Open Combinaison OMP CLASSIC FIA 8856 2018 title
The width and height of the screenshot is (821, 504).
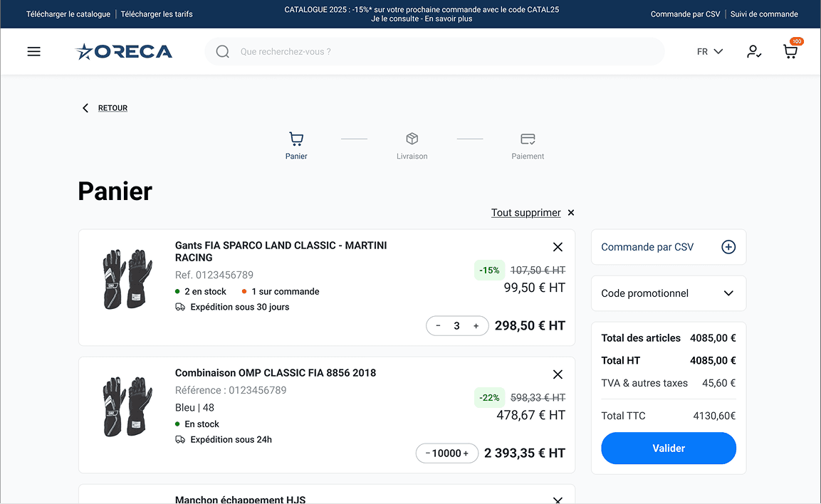[x=276, y=372]
